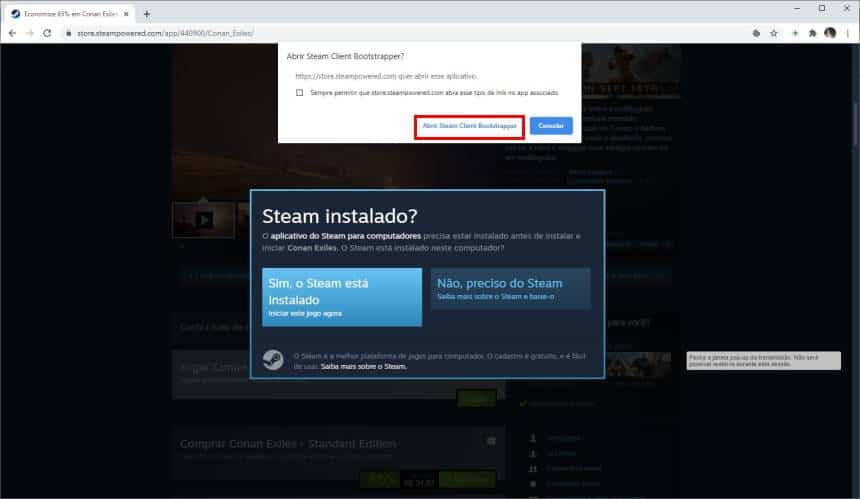Click the browser back arrow

tap(12, 33)
